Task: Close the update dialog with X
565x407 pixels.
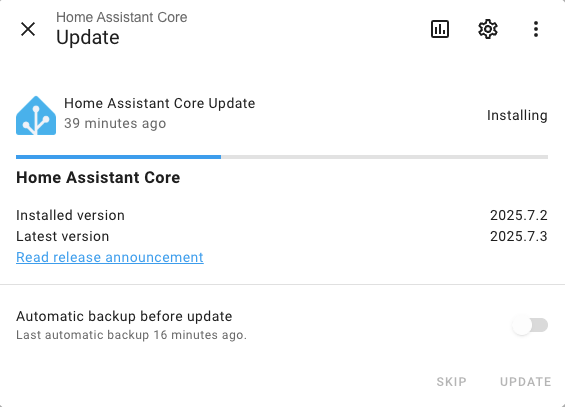Action: point(28,29)
